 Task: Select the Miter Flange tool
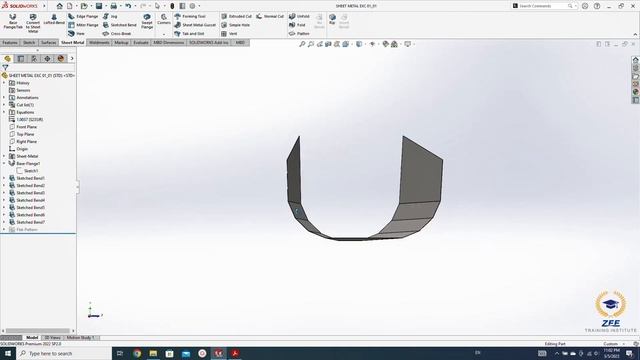coord(83,25)
